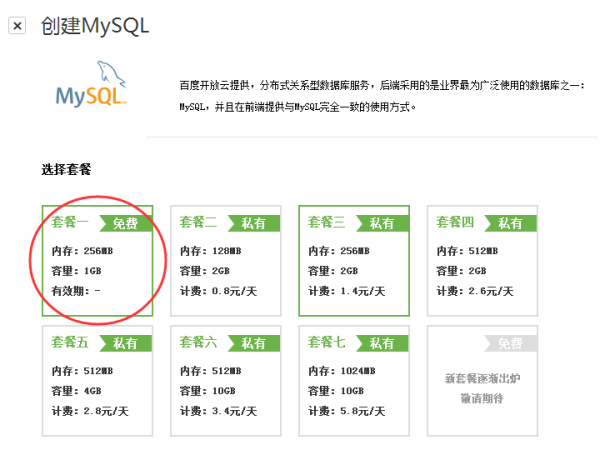600x455 pixels.
Task: Select the free 套餐一 plan card
Action: 98,261
